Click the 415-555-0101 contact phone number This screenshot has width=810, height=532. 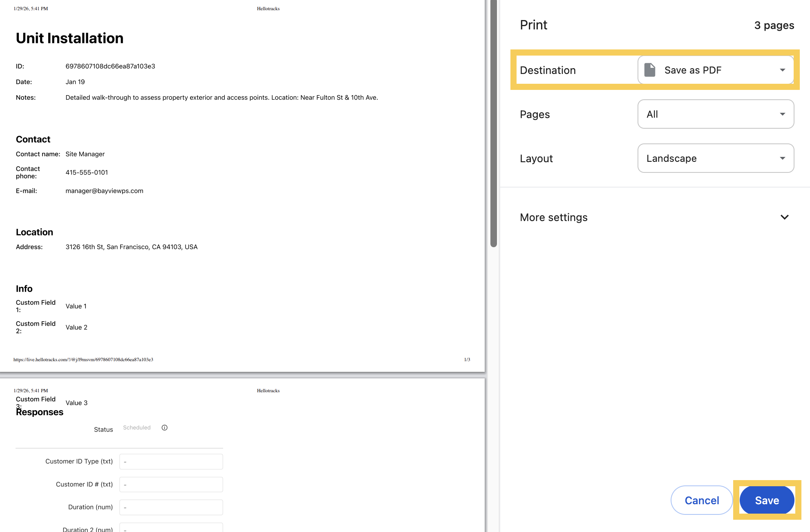87,172
